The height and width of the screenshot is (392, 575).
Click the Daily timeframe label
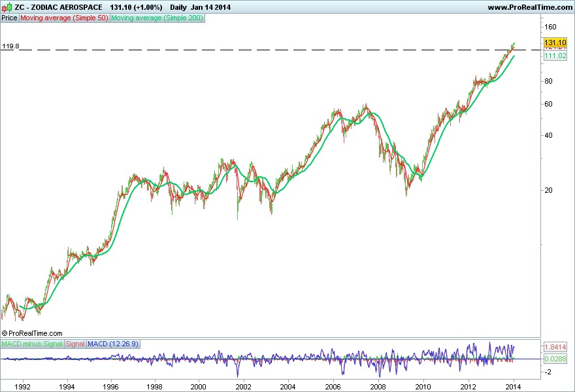pyautogui.click(x=178, y=7)
